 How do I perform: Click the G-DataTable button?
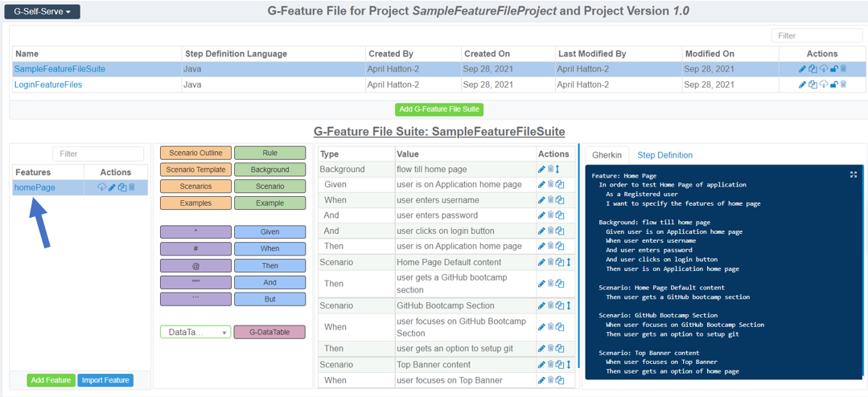pos(270,333)
